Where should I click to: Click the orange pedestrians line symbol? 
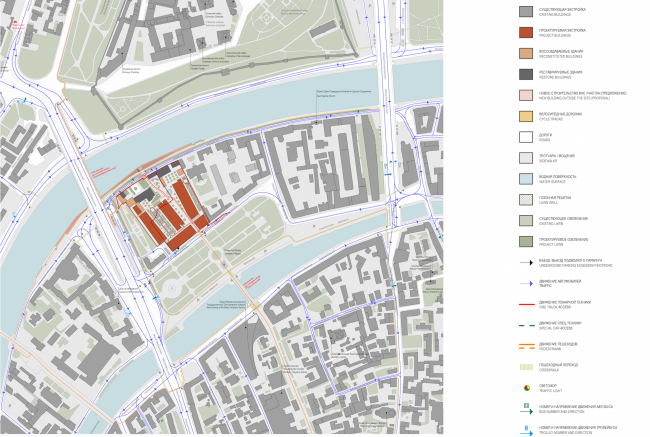point(526,346)
